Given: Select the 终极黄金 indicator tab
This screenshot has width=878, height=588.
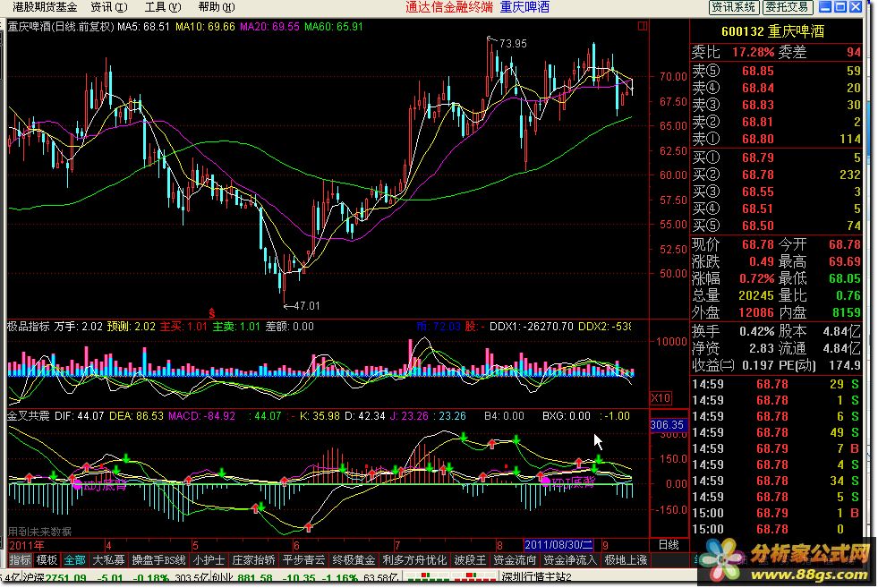Looking at the screenshot, I should [x=354, y=560].
